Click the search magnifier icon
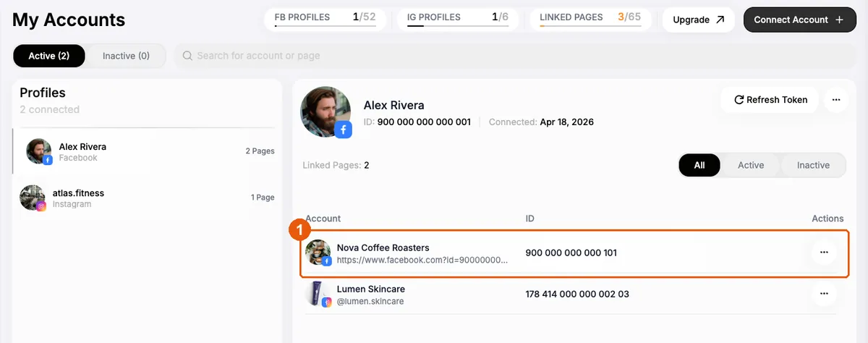 click(187, 56)
